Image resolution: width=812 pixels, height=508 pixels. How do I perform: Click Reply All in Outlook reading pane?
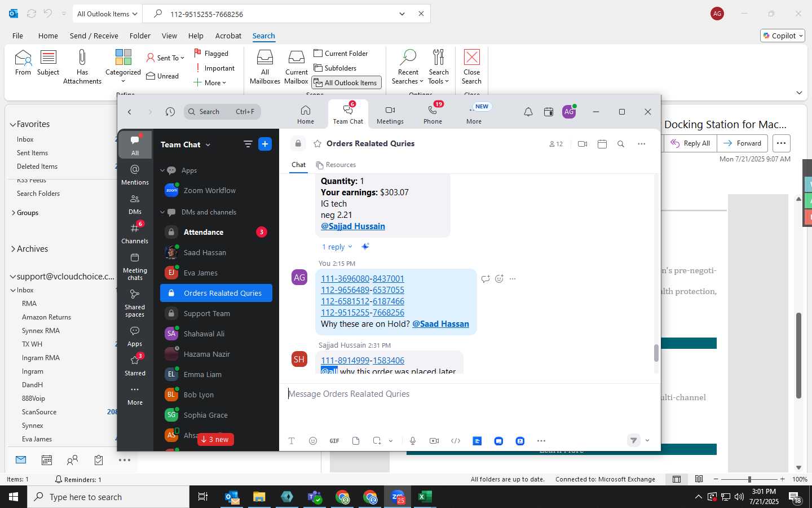[690, 143]
